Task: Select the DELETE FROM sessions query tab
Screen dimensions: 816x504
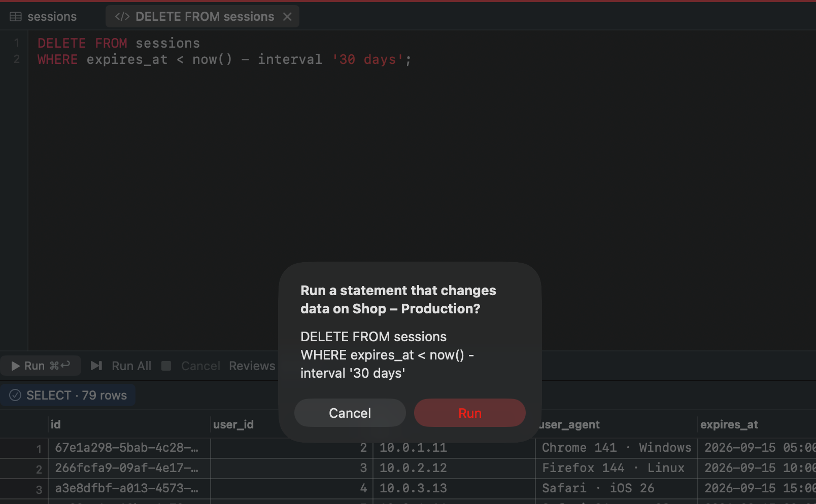Action: (x=202, y=17)
